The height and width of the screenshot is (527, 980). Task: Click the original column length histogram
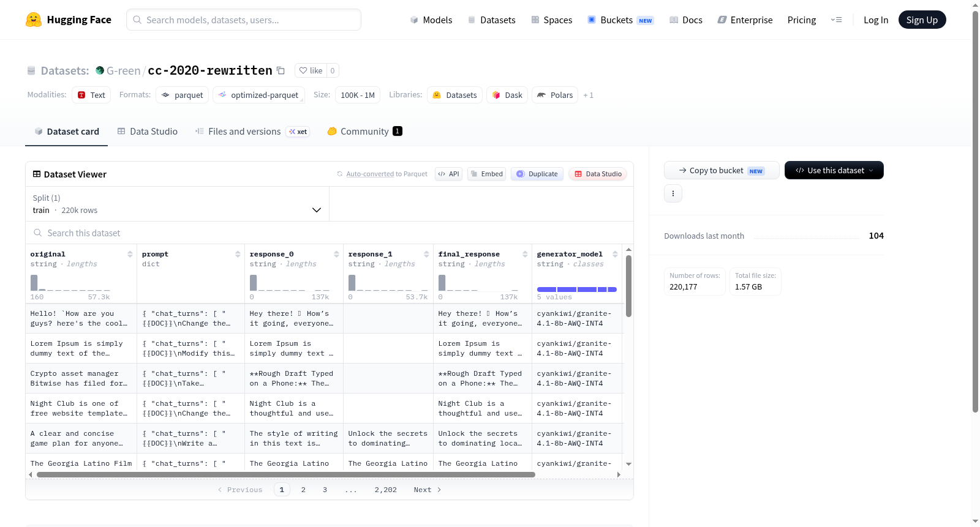click(x=70, y=283)
